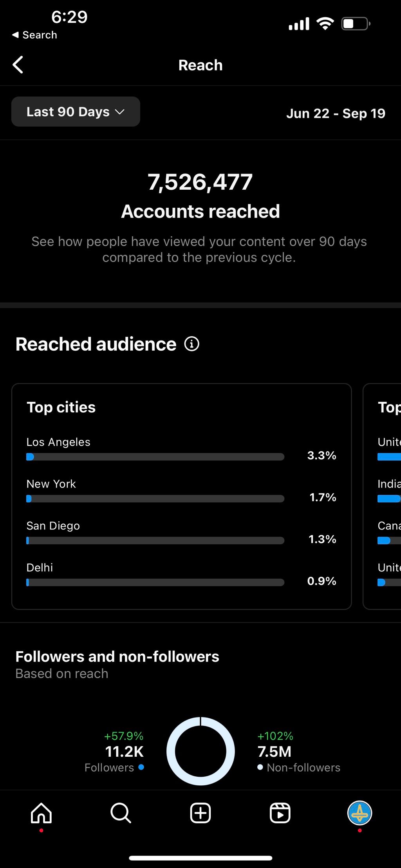Expand the Last 90 Days dropdown

(76, 112)
